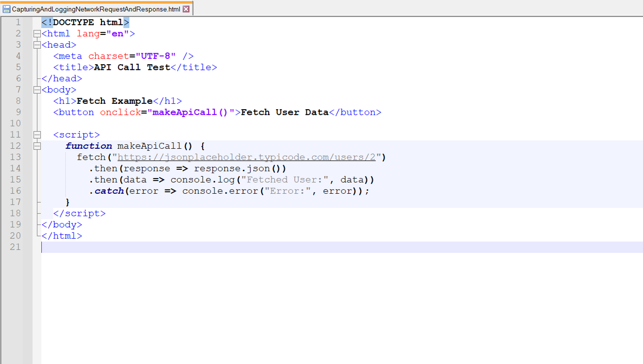Click the blue disk icon on the file tab
Image resolution: width=643 pixels, height=364 pixels.
(x=6, y=9)
